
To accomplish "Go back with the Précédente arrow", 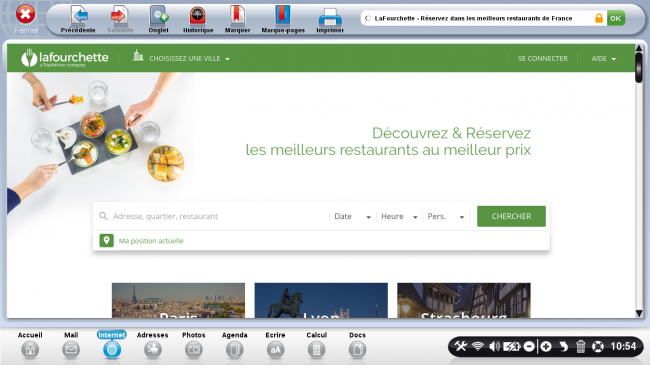I will 78,19.
